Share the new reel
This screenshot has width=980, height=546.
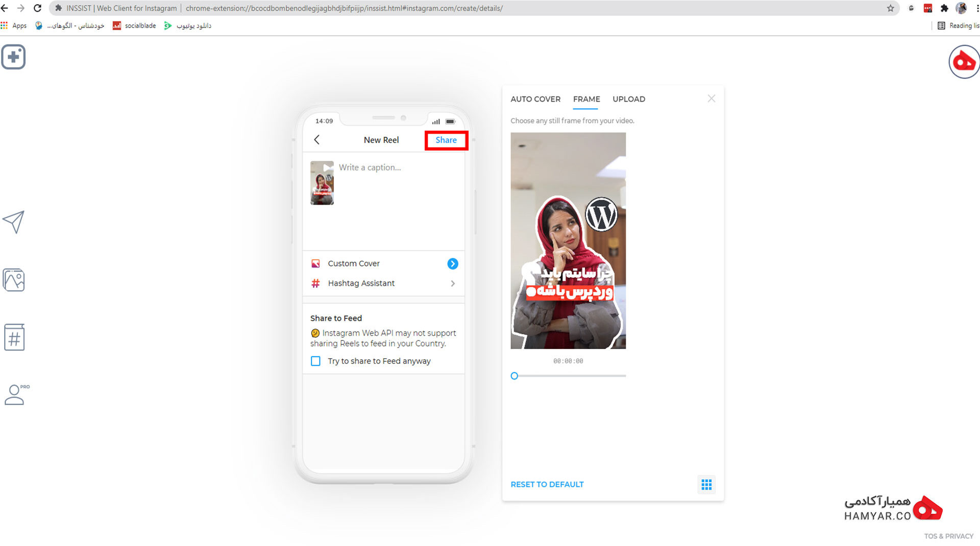pos(446,140)
